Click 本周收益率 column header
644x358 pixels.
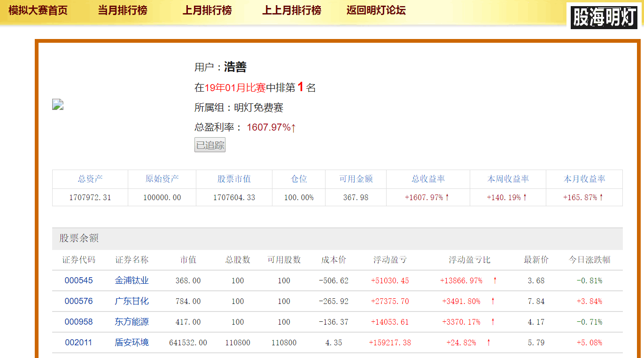(x=508, y=179)
